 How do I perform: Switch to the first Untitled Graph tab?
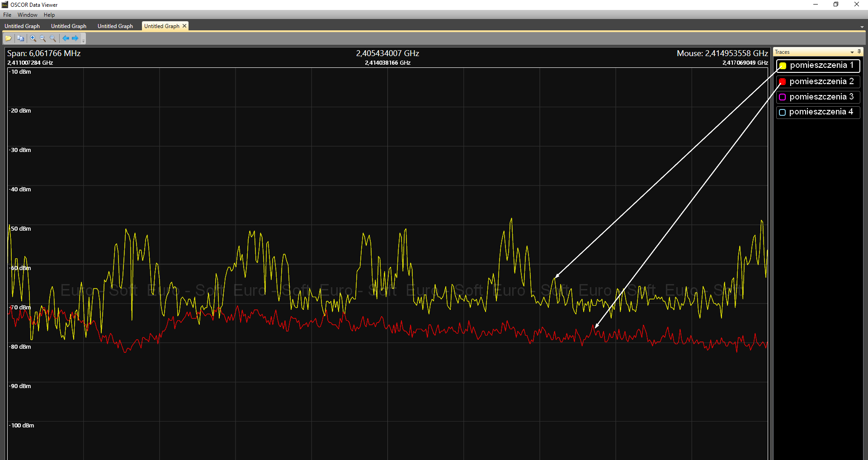coord(22,26)
